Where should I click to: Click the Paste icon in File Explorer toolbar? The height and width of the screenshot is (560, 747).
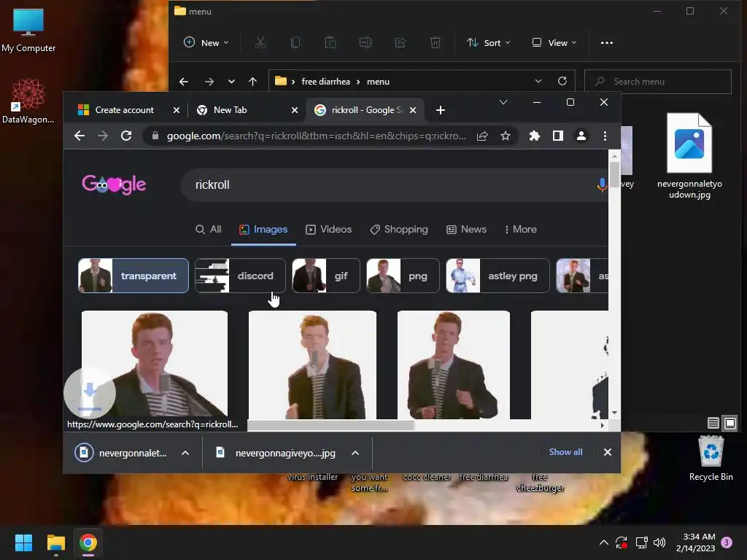pyautogui.click(x=330, y=43)
